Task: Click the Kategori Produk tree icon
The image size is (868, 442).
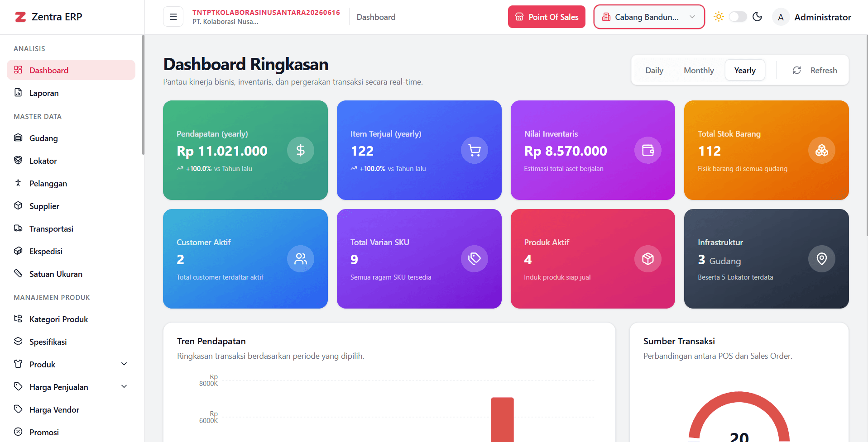Action: point(18,319)
